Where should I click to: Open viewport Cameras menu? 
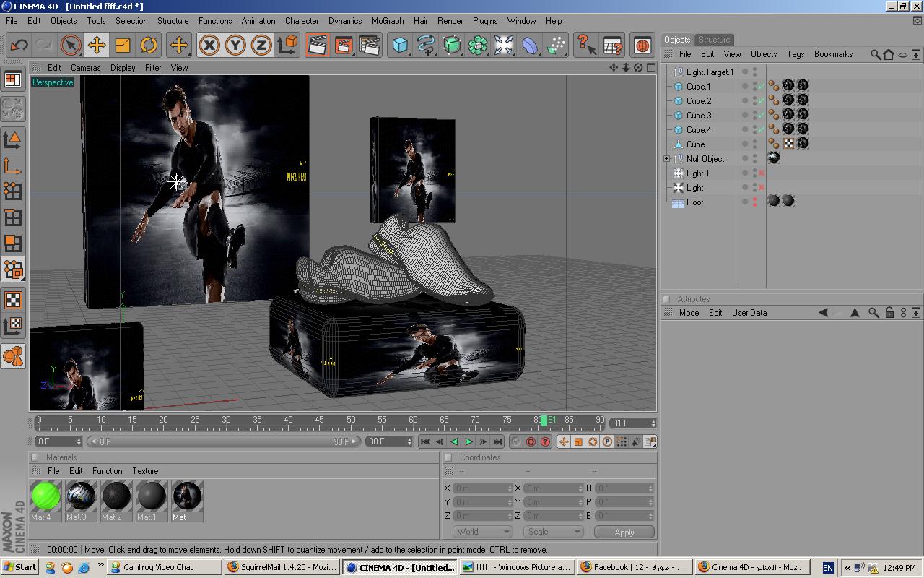click(85, 68)
